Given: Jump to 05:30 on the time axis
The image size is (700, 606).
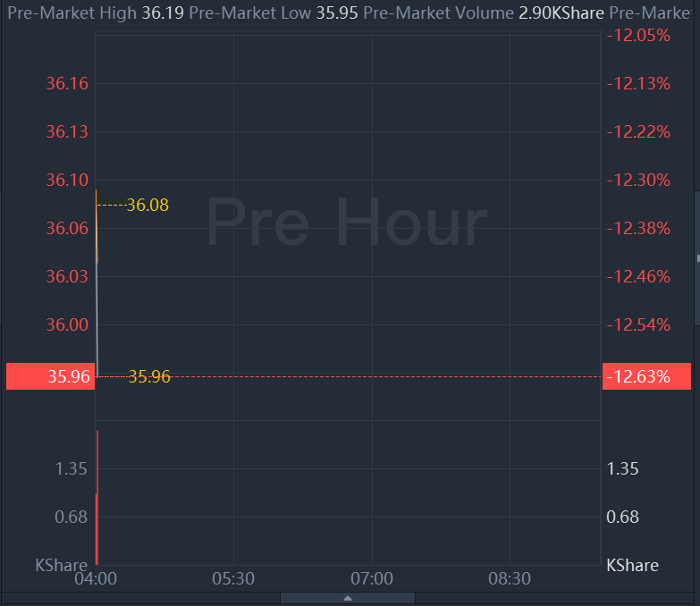Looking at the screenshot, I should click(x=233, y=578).
